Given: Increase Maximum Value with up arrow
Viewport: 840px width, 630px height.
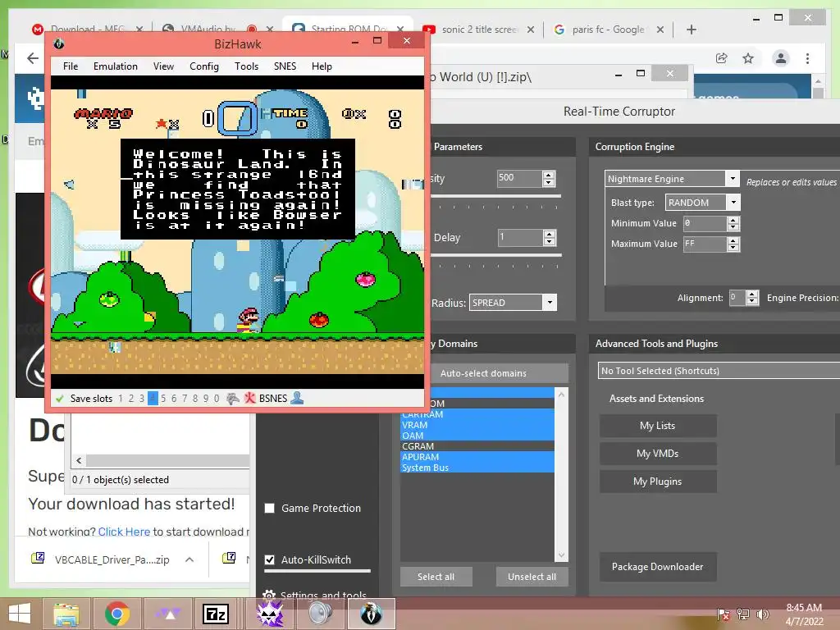Looking at the screenshot, I should coord(733,240).
